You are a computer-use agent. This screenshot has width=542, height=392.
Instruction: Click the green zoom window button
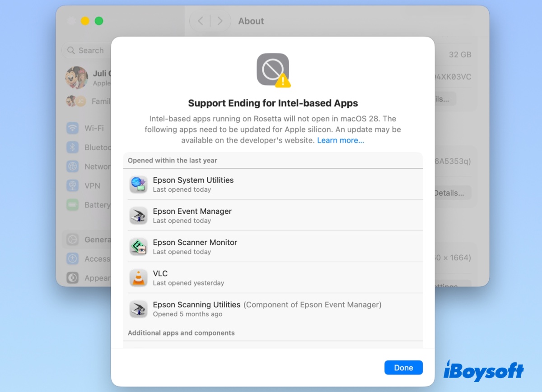pos(99,21)
